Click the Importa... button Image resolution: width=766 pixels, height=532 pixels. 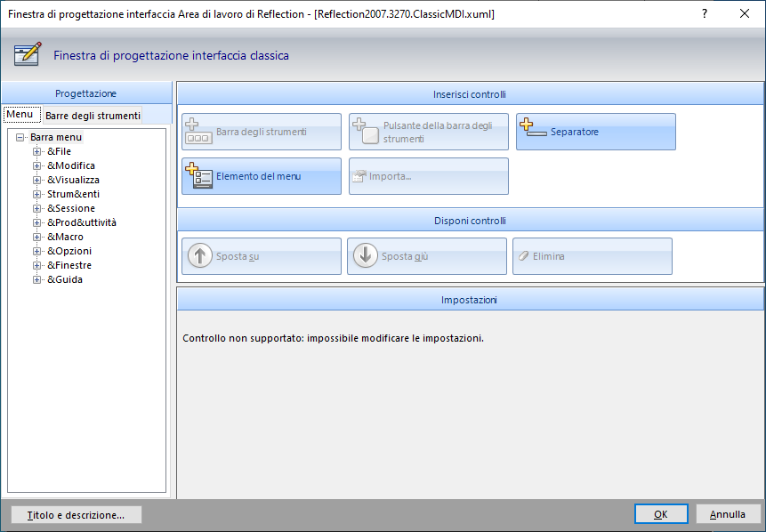(x=429, y=176)
